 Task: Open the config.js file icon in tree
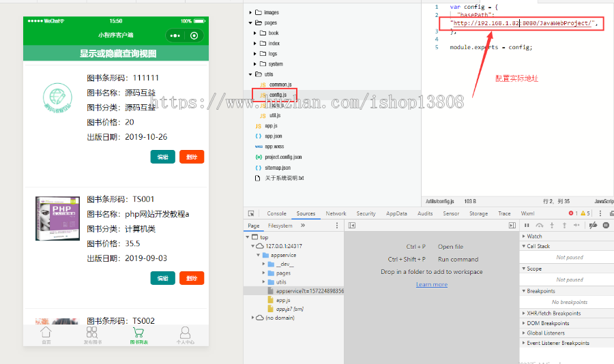coord(263,95)
